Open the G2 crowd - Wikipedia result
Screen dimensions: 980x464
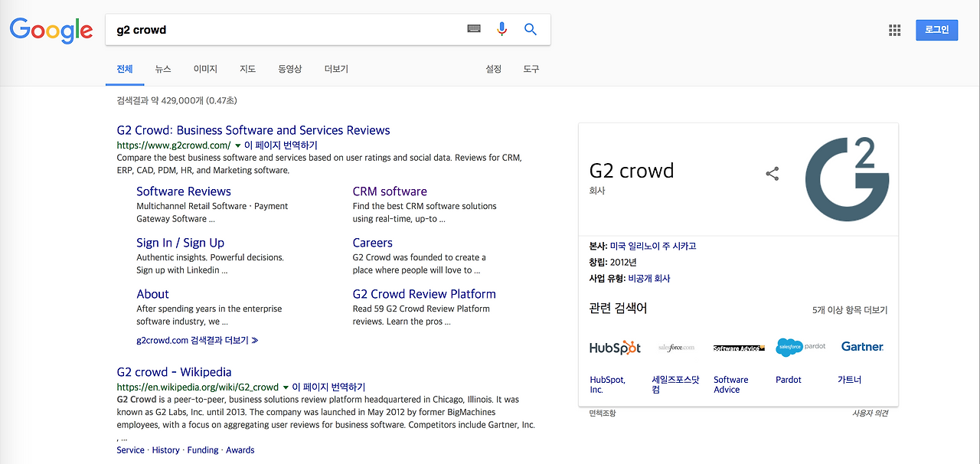174,372
